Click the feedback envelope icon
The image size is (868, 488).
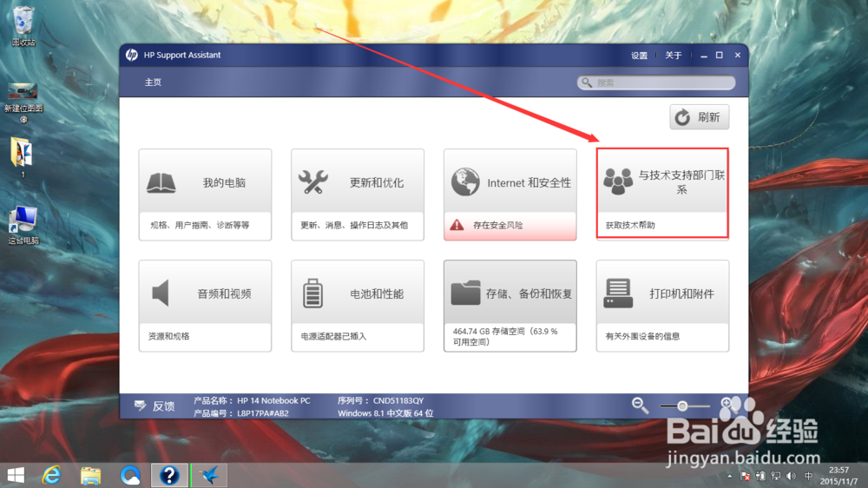click(x=140, y=406)
